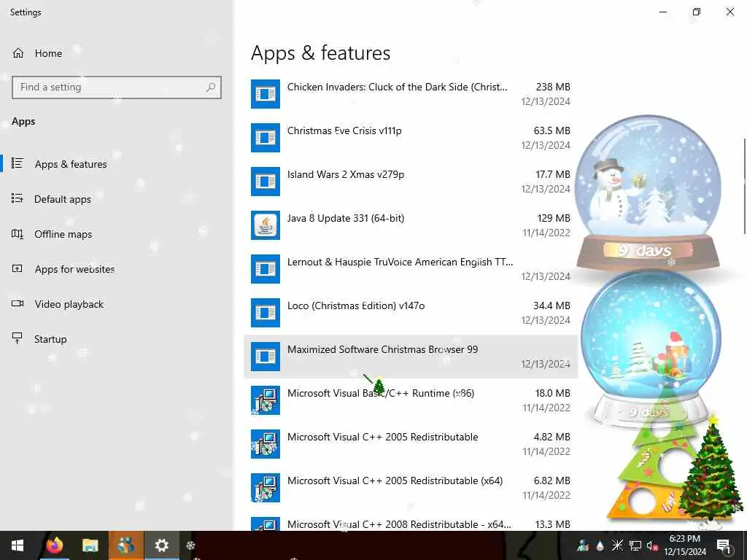Open the network status tray icon
Viewport: 747px width, 560px height.
[x=635, y=545]
